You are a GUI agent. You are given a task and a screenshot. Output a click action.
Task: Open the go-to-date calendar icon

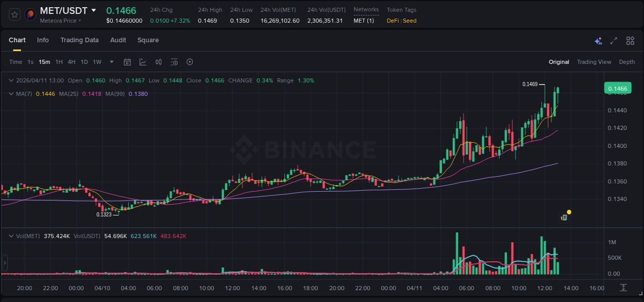point(127,62)
